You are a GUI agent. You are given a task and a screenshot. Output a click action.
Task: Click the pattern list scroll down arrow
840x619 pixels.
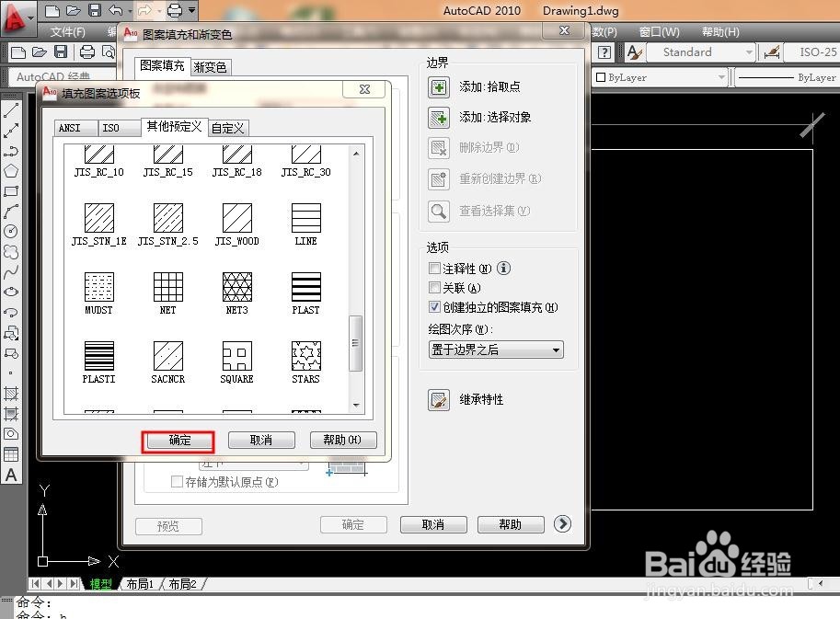[x=356, y=406]
